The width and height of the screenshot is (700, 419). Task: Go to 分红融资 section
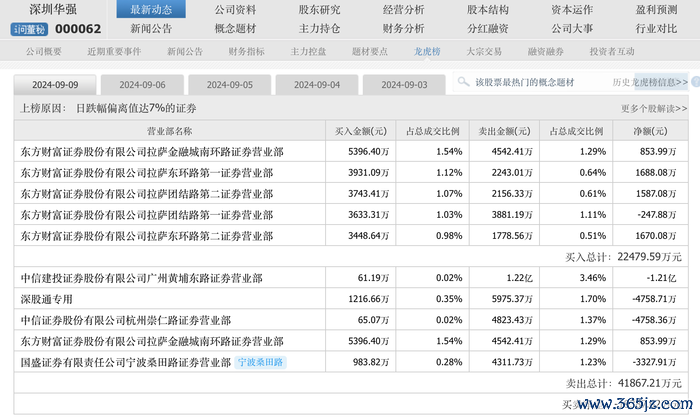click(x=488, y=29)
